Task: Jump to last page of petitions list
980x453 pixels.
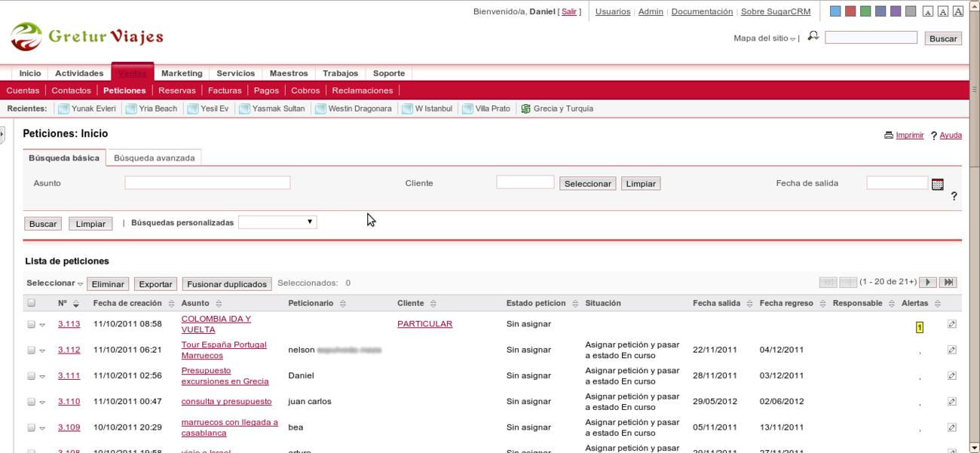Action: (948, 283)
